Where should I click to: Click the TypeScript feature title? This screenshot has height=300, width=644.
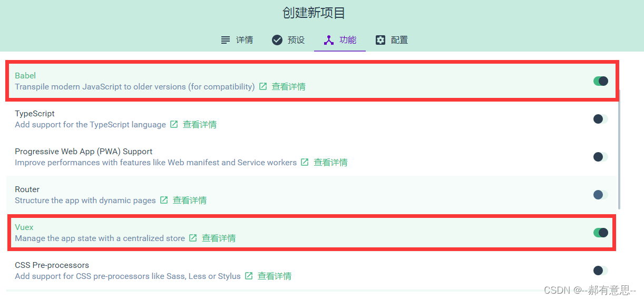click(x=35, y=114)
